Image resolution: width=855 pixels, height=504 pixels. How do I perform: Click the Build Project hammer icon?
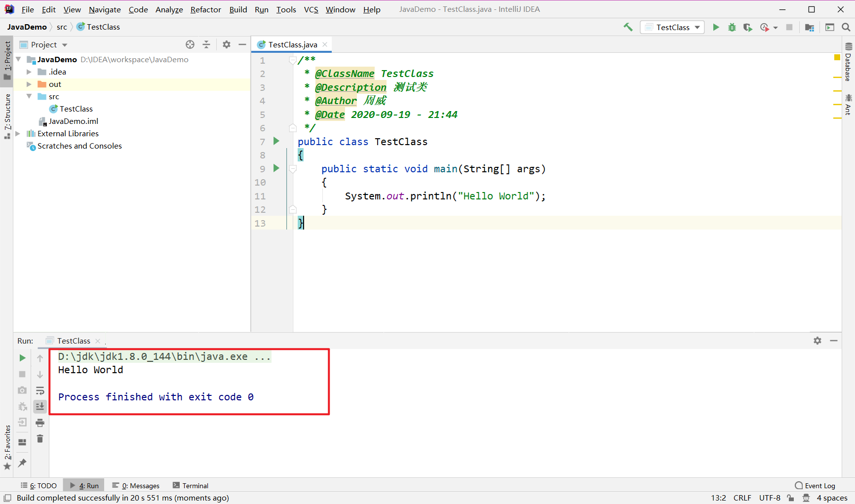[x=628, y=27]
